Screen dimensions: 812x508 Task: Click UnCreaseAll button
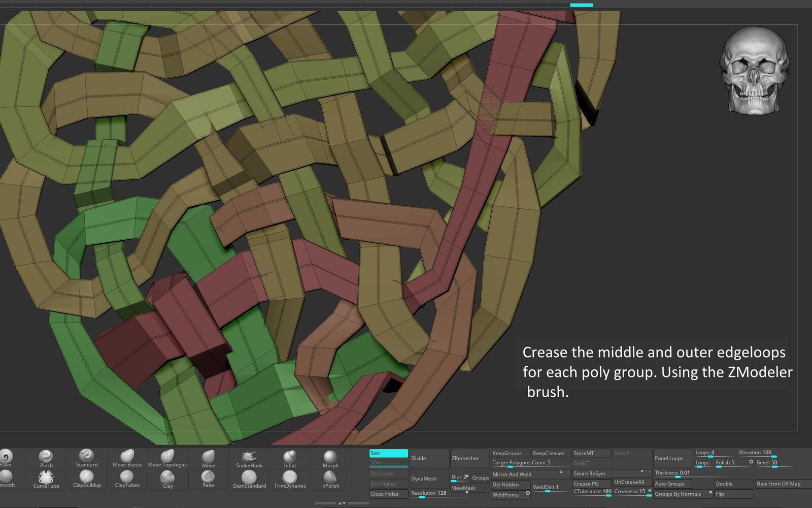click(632, 482)
